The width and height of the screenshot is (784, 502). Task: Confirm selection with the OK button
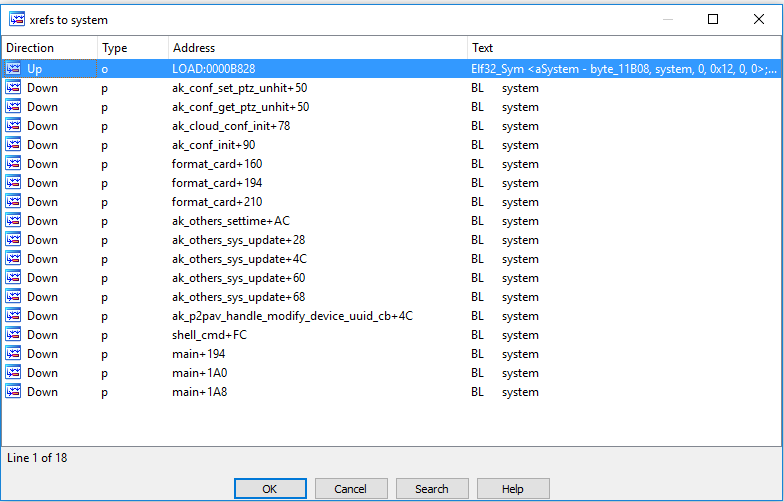pyautogui.click(x=270, y=488)
